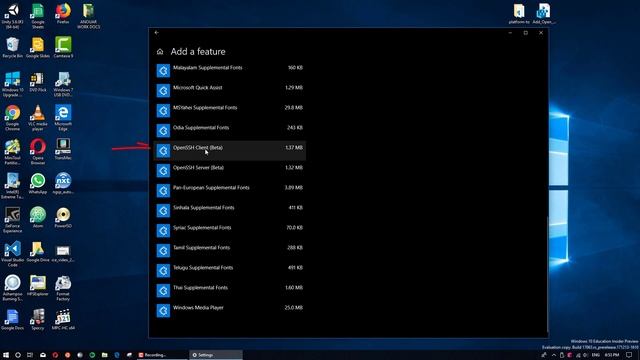Open the taskbar clock
Image resolution: width=640 pixels, height=360 pixels.
(611, 355)
